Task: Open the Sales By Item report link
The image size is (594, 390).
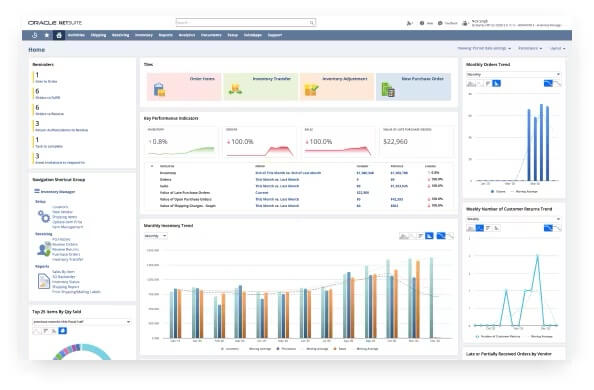Action: point(63,272)
